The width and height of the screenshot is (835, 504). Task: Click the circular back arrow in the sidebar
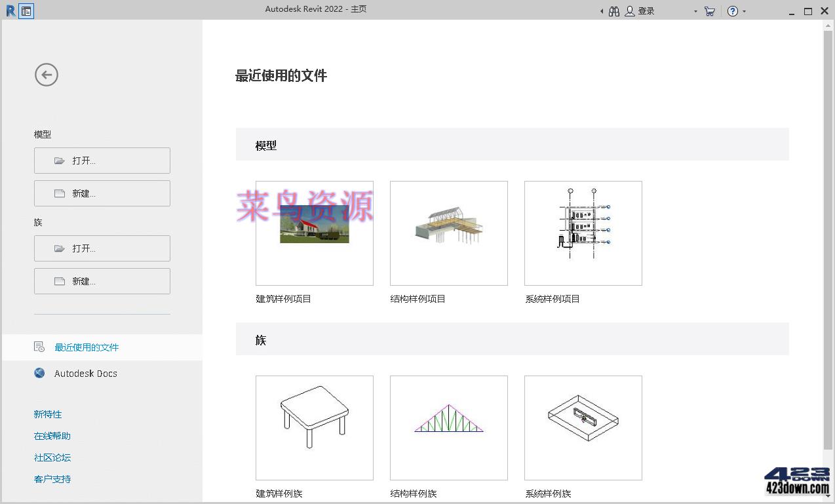[46, 74]
